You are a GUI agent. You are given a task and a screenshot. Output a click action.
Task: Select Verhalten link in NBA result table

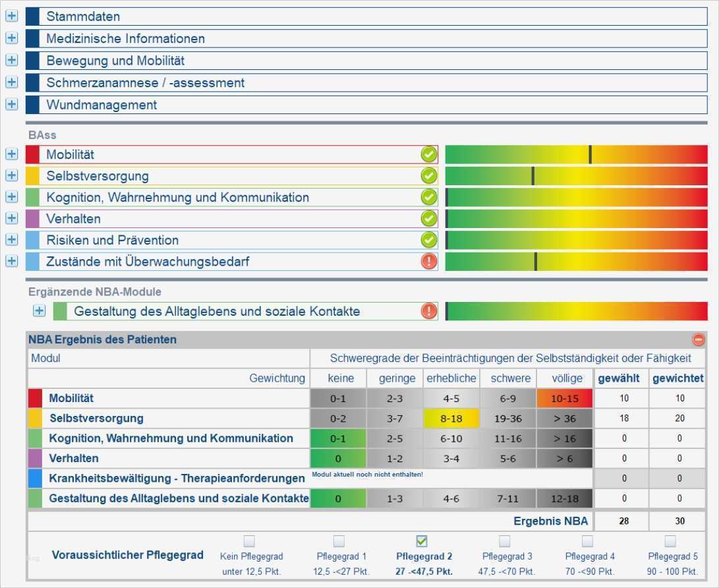pos(73,458)
